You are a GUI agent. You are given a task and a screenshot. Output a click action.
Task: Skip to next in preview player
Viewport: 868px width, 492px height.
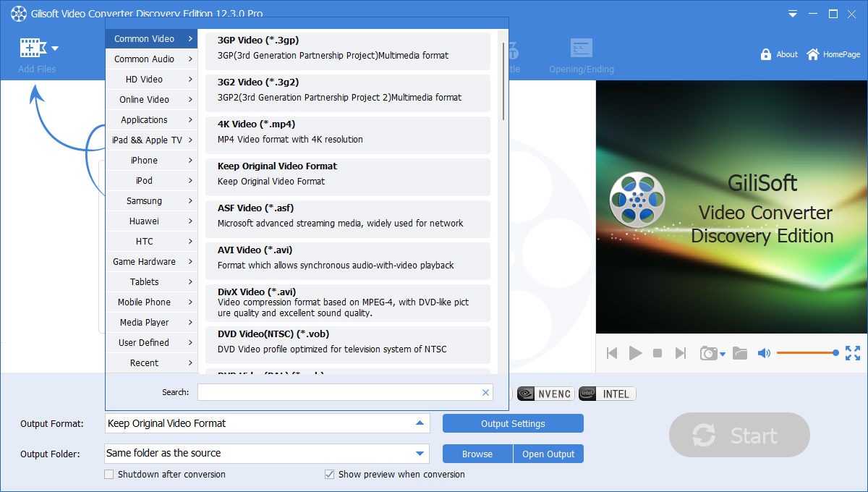[680, 353]
